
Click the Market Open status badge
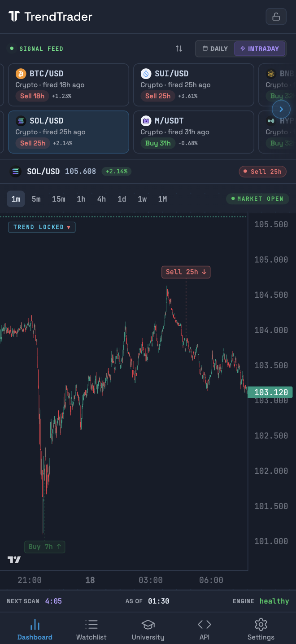point(257,198)
